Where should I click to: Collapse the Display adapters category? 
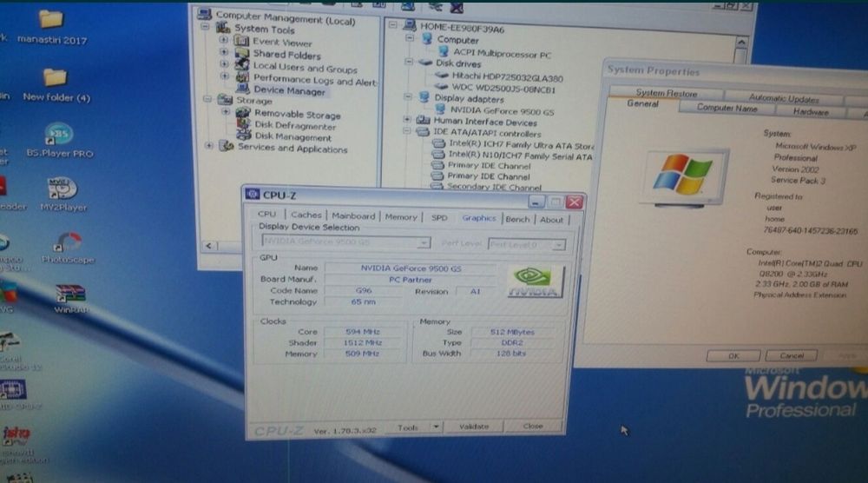pyautogui.click(x=407, y=97)
